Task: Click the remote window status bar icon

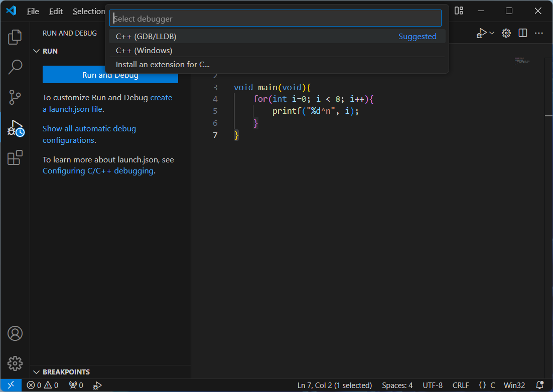Action: (11, 385)
